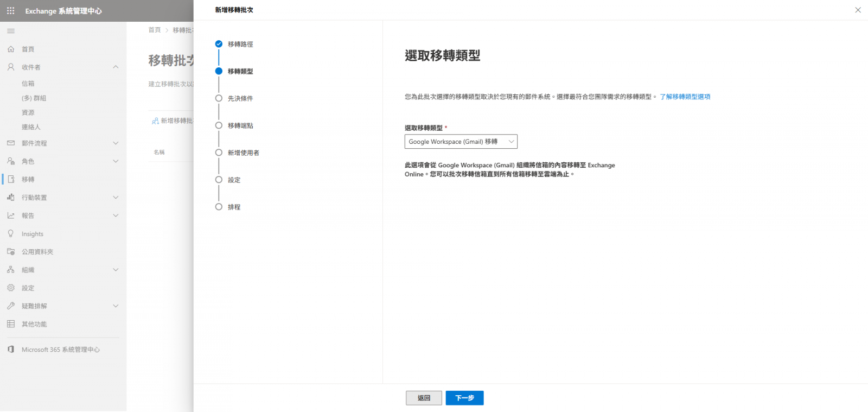Screen dimensions: 868x412
Task: Click the 行動裝置 icon
Action: (11, 197)
